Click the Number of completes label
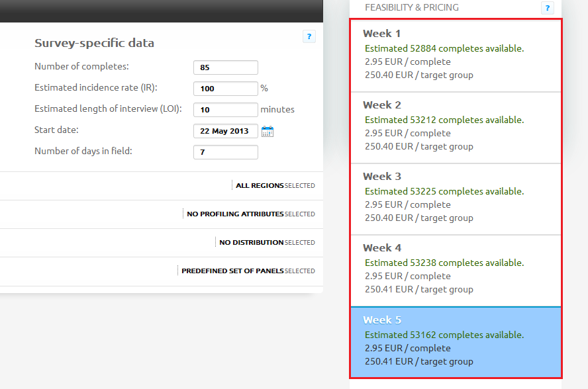The image size is (588, 389). [81, 66]
